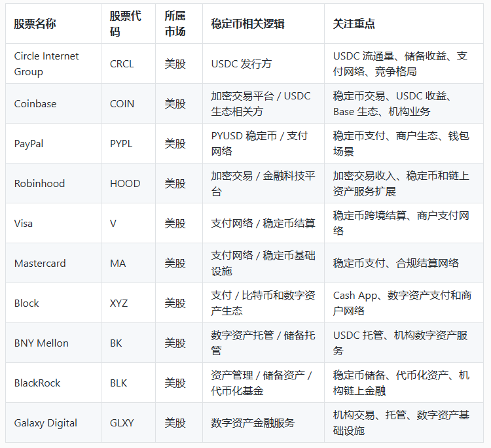Click the 加密交易收入、稳定币和链上资产 cell

pyautogui.click(x=404, y=183)
